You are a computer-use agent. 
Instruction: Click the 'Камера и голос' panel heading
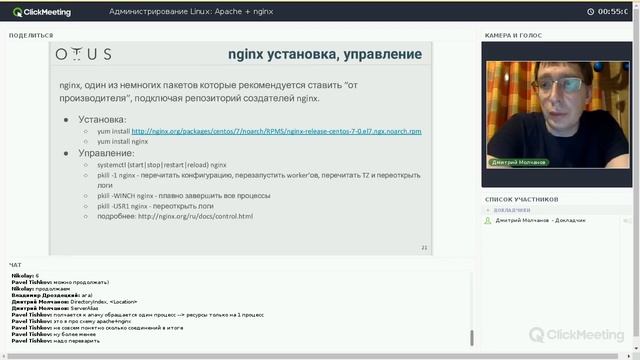pyautogui.click(x=513, y=36)
